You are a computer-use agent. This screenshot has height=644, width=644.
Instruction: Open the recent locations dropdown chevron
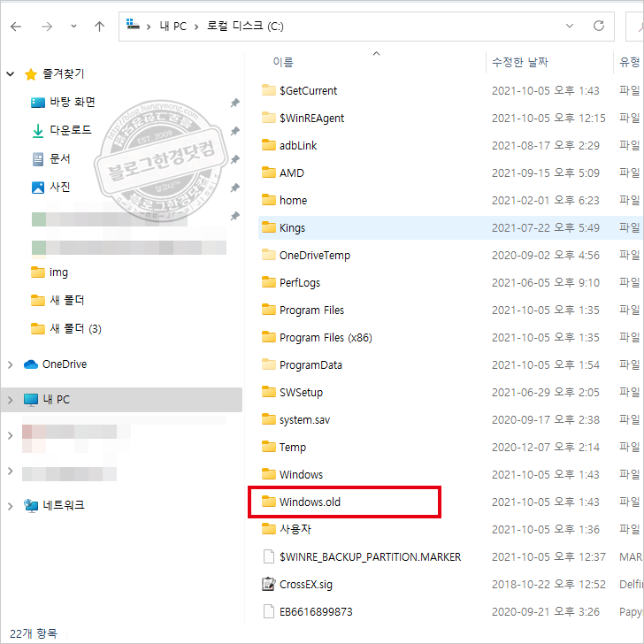point(73,27)
